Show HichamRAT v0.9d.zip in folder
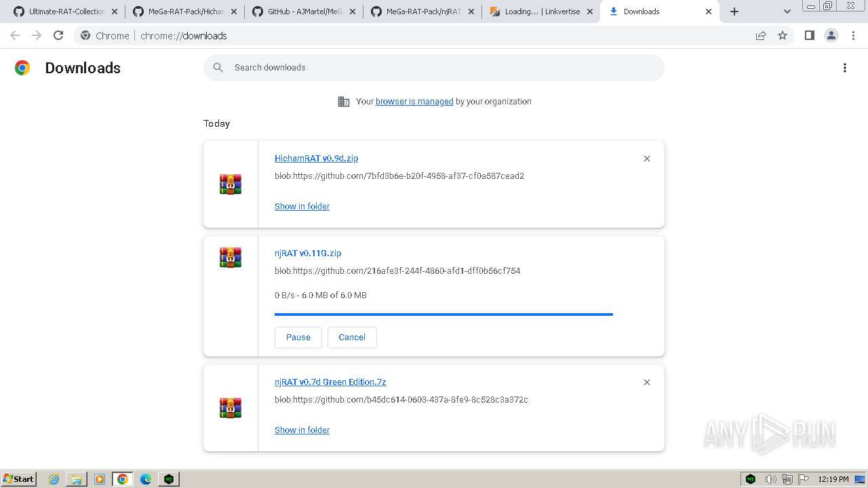Viewport: 868px width, 488px height. click(302, 206)
